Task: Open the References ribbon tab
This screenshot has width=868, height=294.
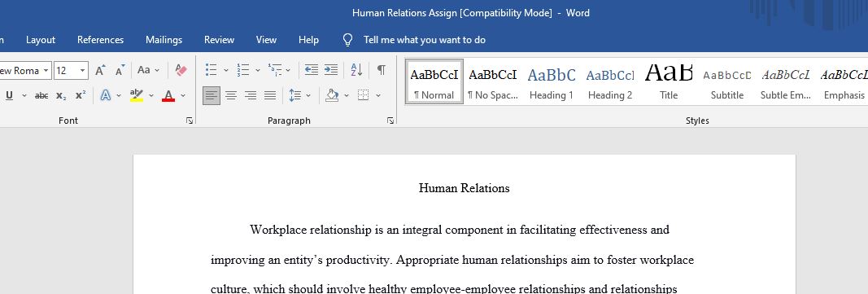Action: [100, 40]
